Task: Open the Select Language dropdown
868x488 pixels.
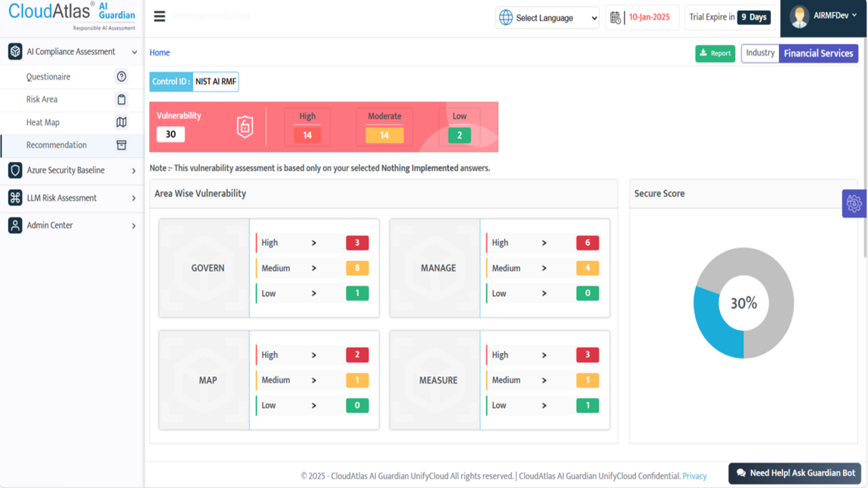Action: 547,18
